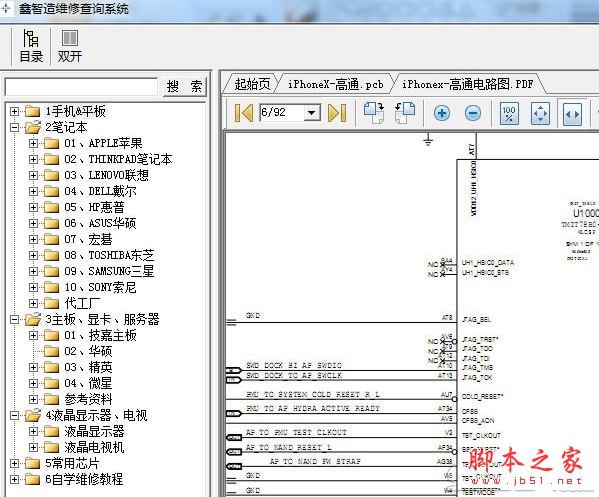Click the 1手机&平板 folder icon
This screenshot has height=497, width=599.
[32, 111]
